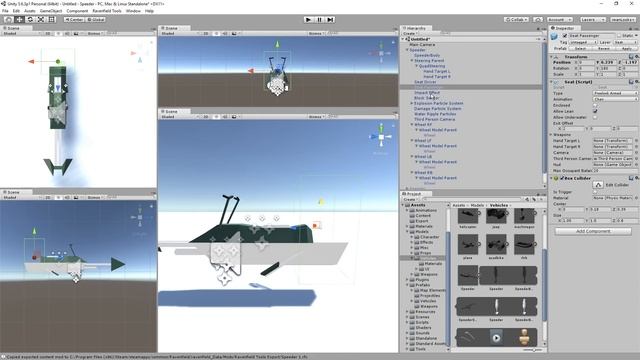The width and height of the screenshot is (640, 360).
Task: Toggle the Static checkbox in Inspector
Action: 618,36
